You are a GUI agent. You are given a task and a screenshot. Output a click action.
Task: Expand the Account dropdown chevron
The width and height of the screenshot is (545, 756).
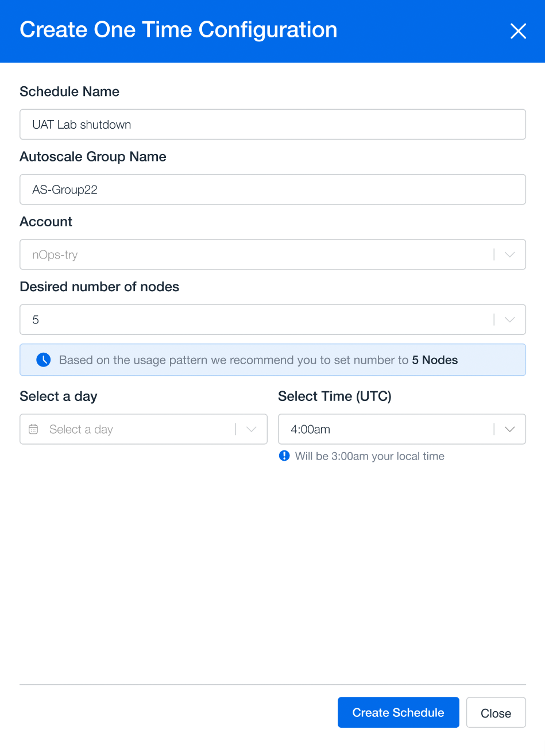click(x=509, y=254)
